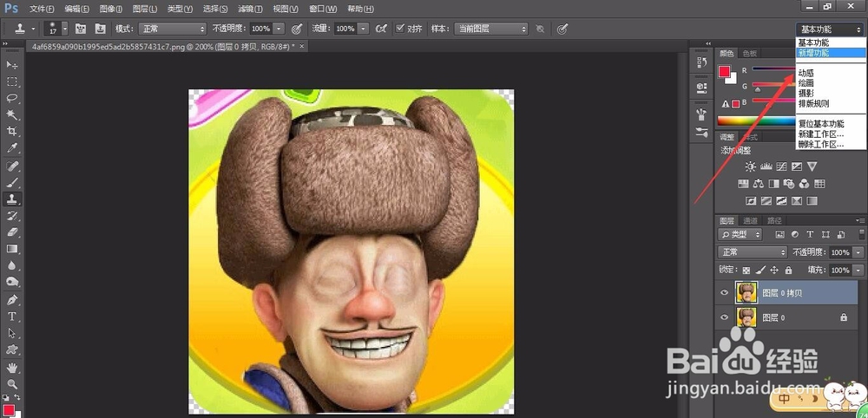
Task: Select the Zoom tool
Action: (x=11, y=383)
